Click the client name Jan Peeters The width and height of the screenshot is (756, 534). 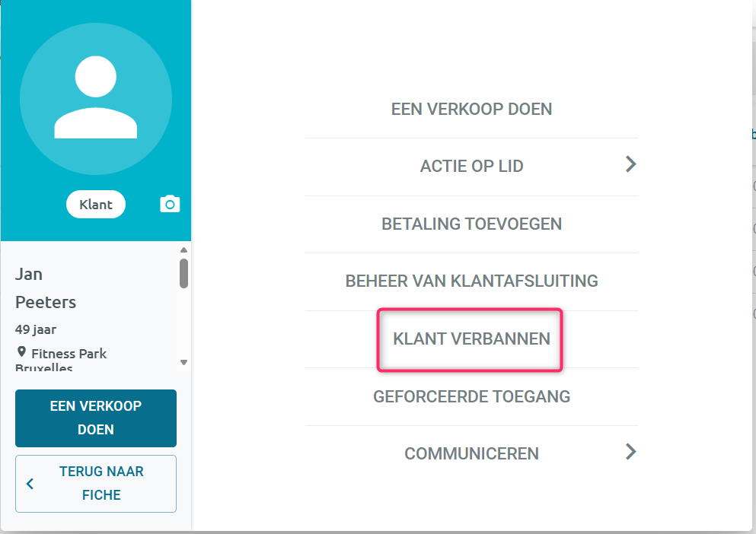[46, 288]
